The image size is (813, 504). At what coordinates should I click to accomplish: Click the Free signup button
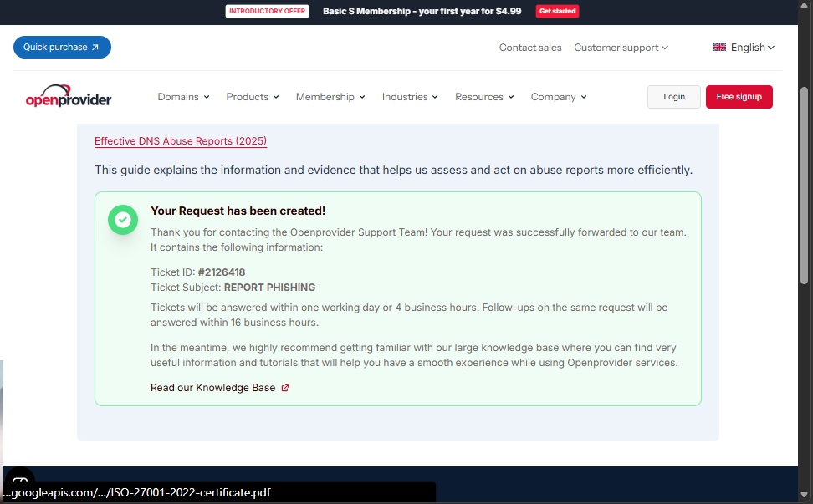(739, 97)
